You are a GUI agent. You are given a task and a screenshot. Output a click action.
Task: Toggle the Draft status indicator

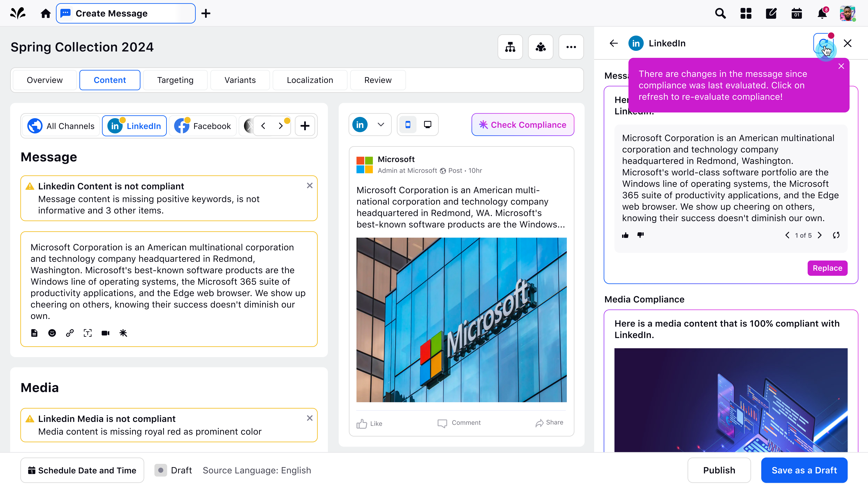(161, 470)
